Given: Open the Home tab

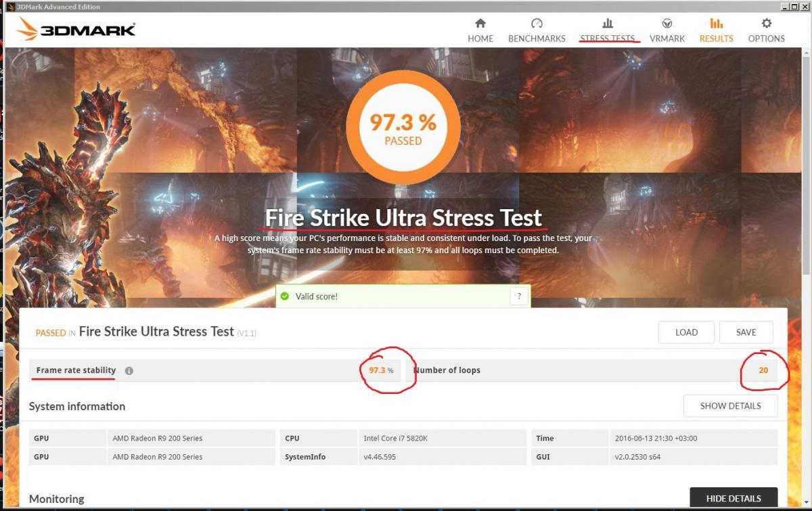Looking at the screenshot, I should coord(480,30).
